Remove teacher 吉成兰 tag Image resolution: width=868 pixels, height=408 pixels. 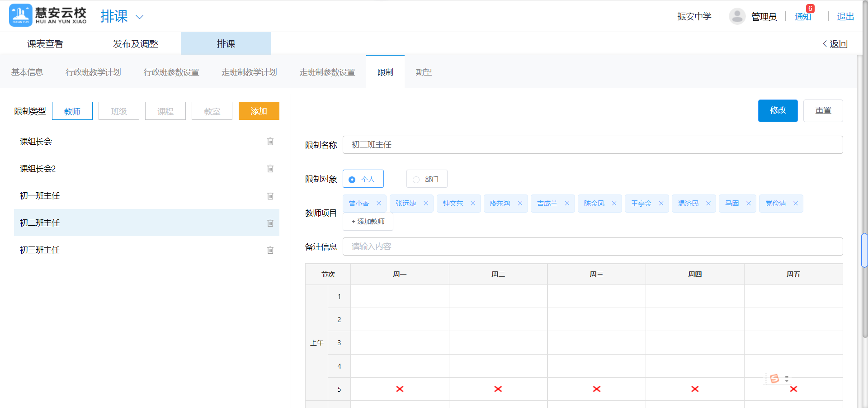[567, 204]
